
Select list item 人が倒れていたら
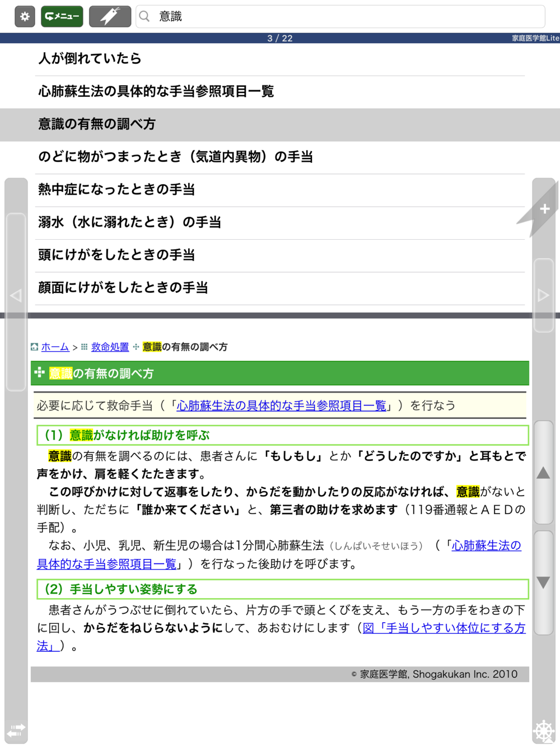pos(280,59)
